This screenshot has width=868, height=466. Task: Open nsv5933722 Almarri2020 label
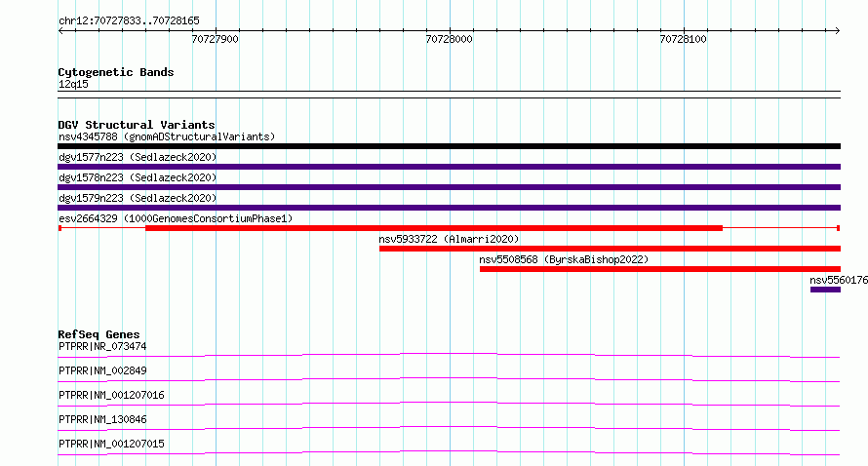point(449,239)
